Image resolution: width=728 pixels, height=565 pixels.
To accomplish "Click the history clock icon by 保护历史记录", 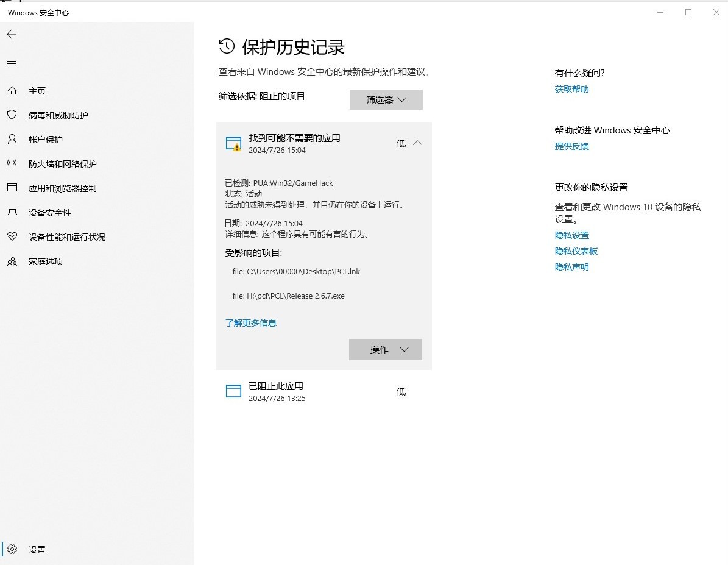I will 227,46.
